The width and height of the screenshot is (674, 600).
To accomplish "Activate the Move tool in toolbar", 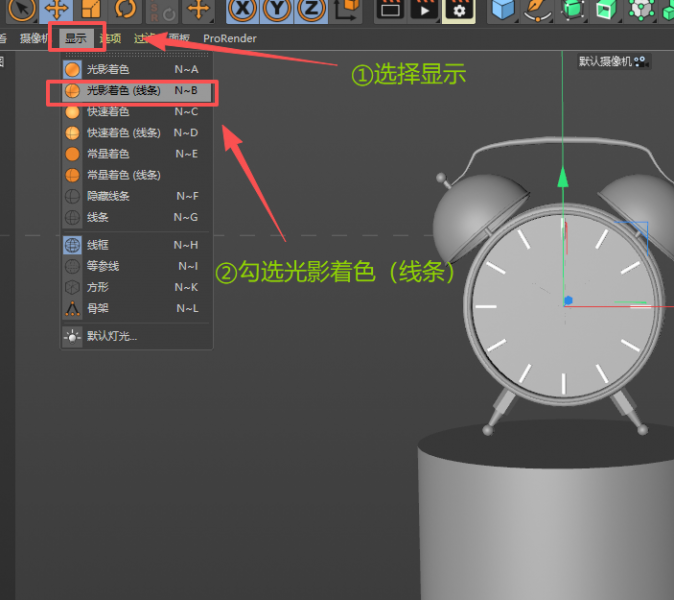I will [56, 9].
